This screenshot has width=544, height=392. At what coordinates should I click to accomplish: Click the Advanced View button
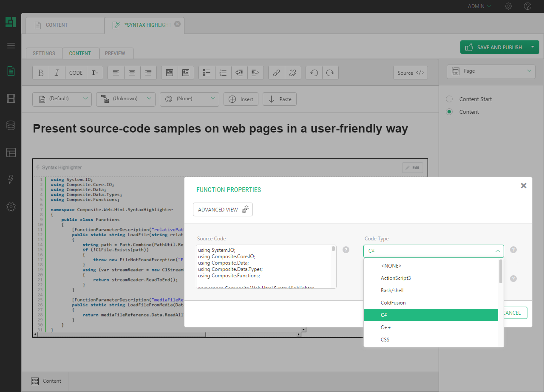[223, 209]
